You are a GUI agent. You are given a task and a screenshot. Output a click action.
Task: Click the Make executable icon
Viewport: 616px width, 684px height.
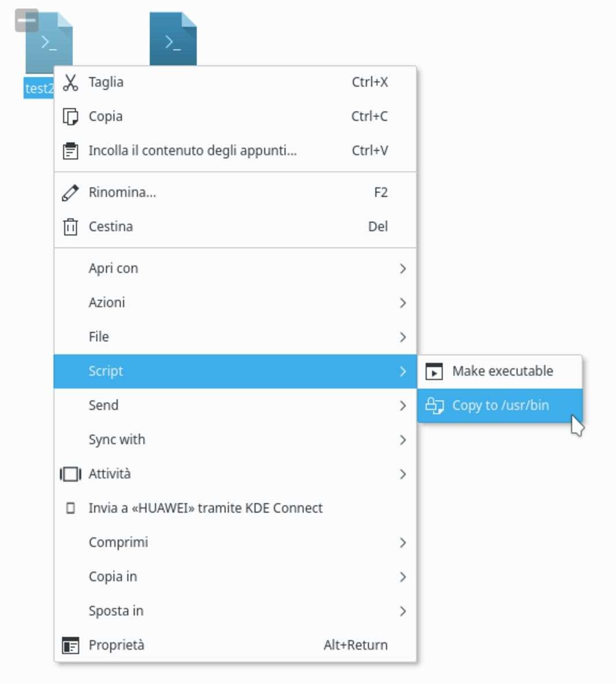click(434, 371)
